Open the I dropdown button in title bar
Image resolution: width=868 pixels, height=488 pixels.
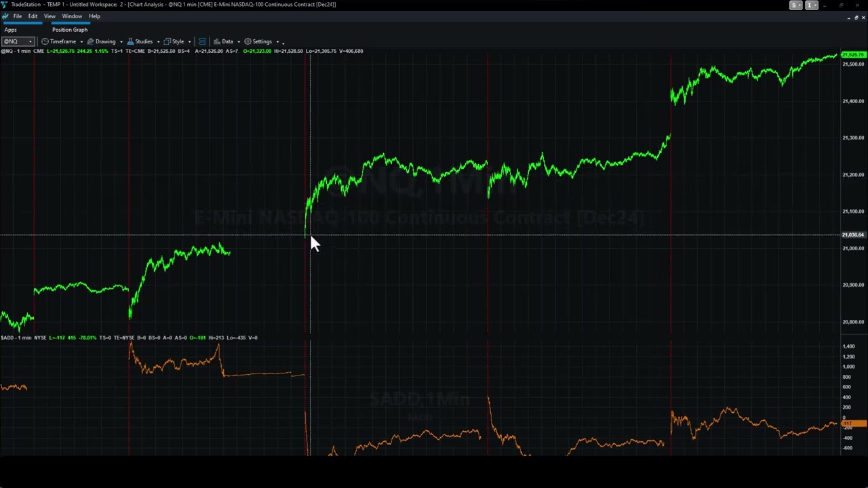811,5
